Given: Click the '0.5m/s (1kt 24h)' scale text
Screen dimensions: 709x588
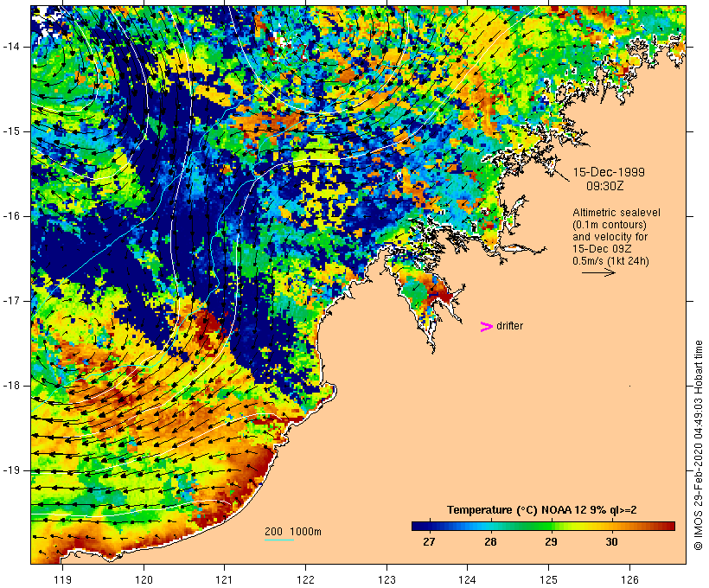Looking at the screenshot, I should (x=610, y=261).
